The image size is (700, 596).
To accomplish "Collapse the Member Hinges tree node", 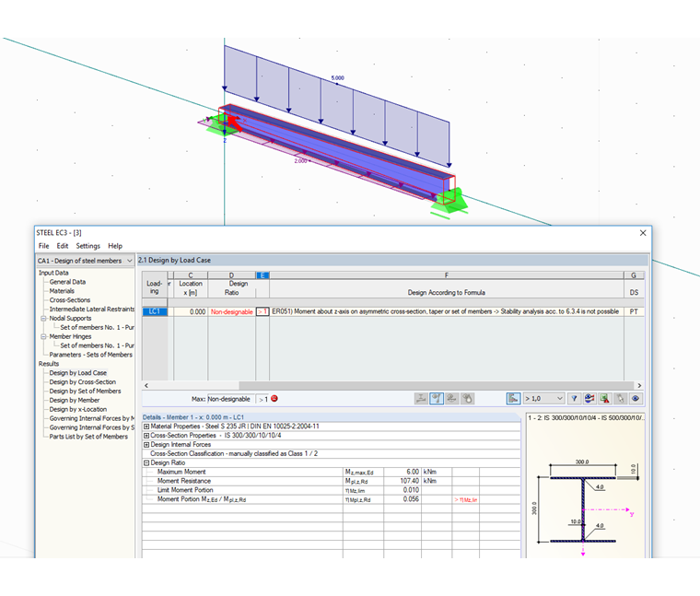I will (x=44, y=336).
